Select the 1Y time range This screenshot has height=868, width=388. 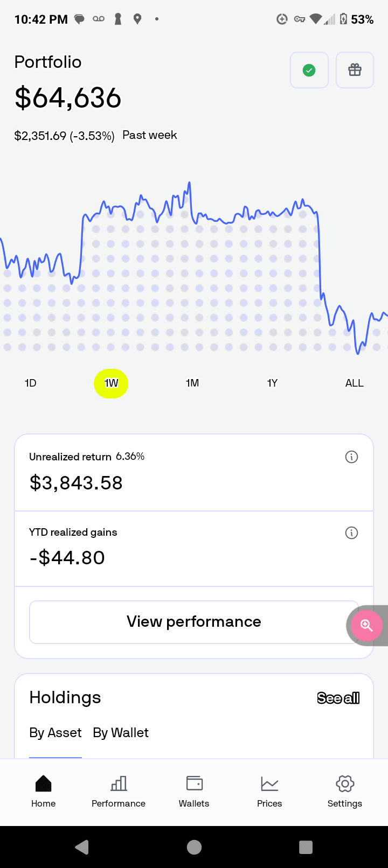[272, 383]
